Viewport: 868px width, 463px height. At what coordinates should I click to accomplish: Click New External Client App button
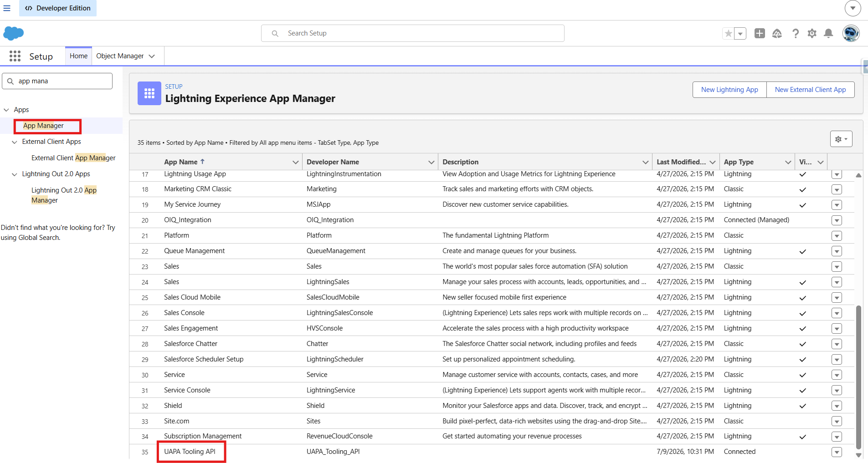tap(810, 90)
